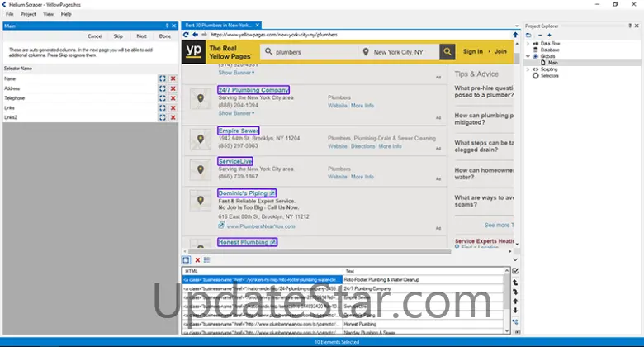
Task: Reload the page with the browser refresh icon
Action: [x=186, y=35]
